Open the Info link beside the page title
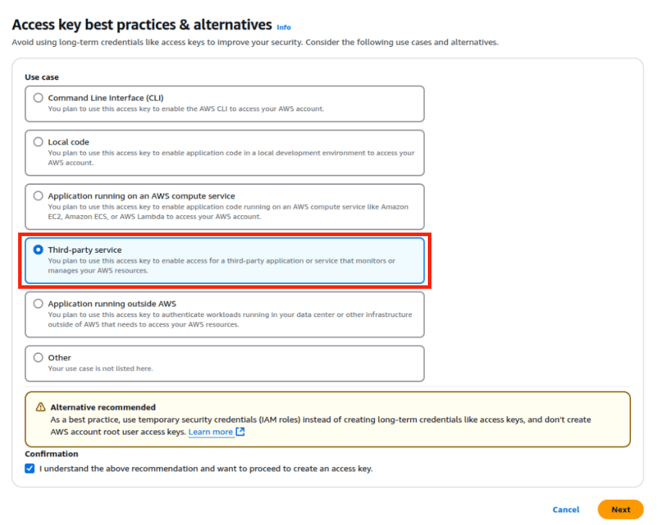Viewport: 670px width, 525px height. click(284, 27)
